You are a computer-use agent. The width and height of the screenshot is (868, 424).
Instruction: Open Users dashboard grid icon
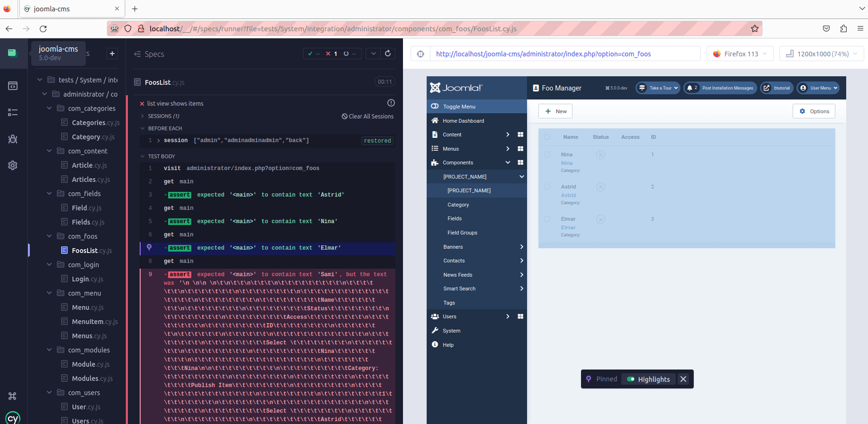coord(520,316)
